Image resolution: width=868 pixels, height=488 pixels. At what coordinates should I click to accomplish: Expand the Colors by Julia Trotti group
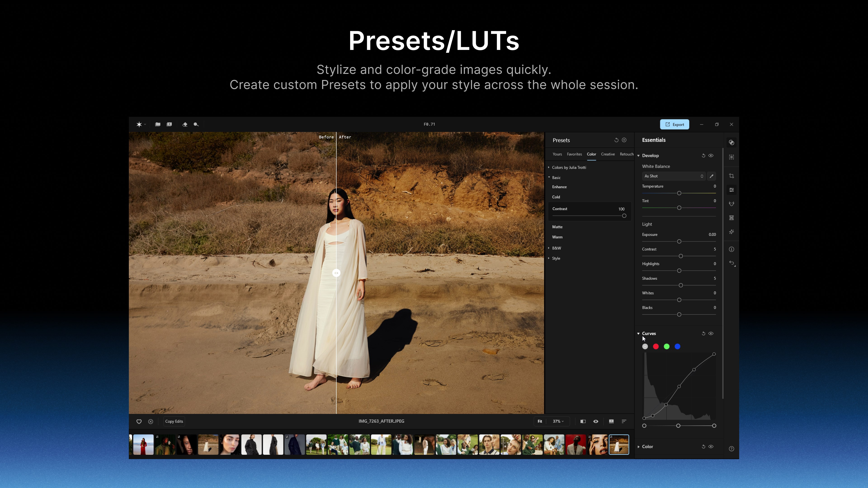point(569,167)
